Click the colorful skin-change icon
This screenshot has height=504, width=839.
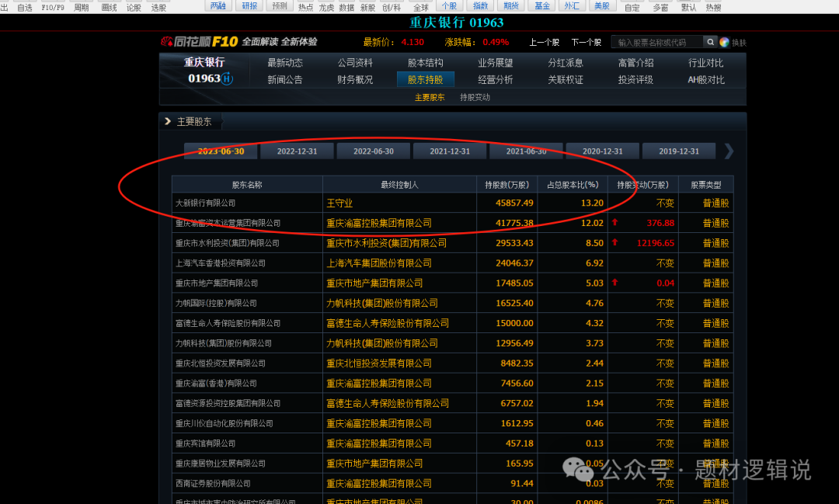(724, 42)
